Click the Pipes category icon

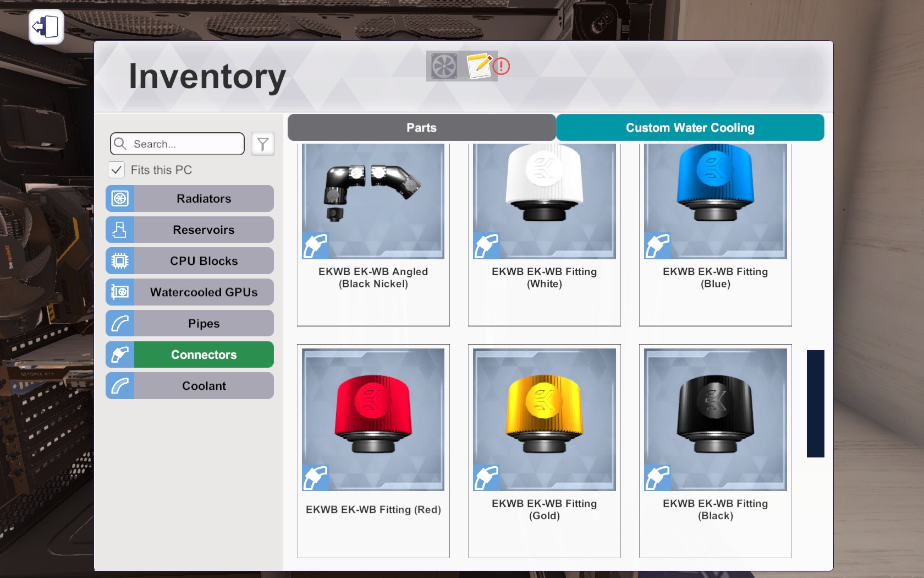pyautogui.click(x=120, y=323)
